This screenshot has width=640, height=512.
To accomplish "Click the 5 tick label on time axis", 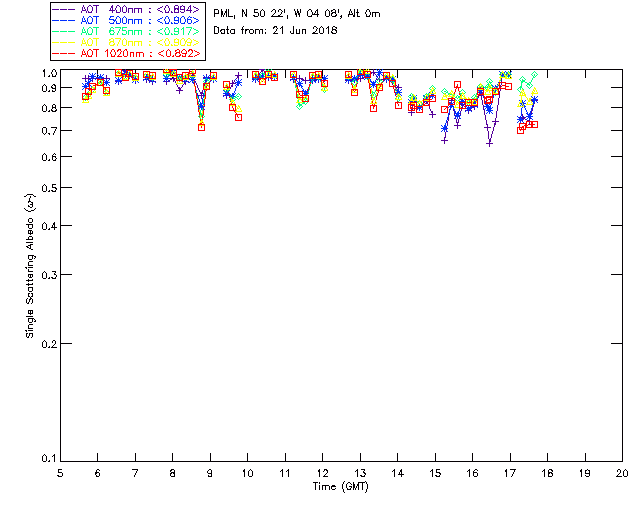I will pyautogui.click(x=60, y=473).
